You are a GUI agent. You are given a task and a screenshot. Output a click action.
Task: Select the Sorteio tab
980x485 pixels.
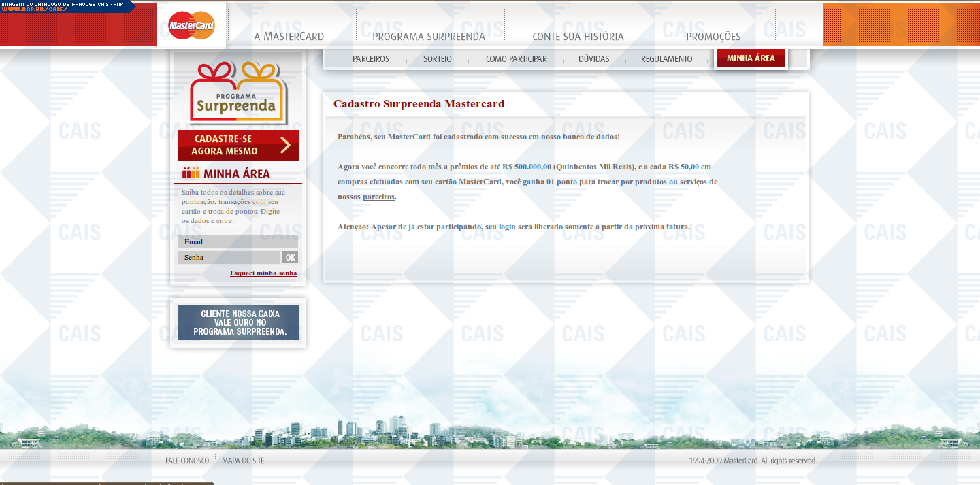pyautogui.click(x=437, y=59)
